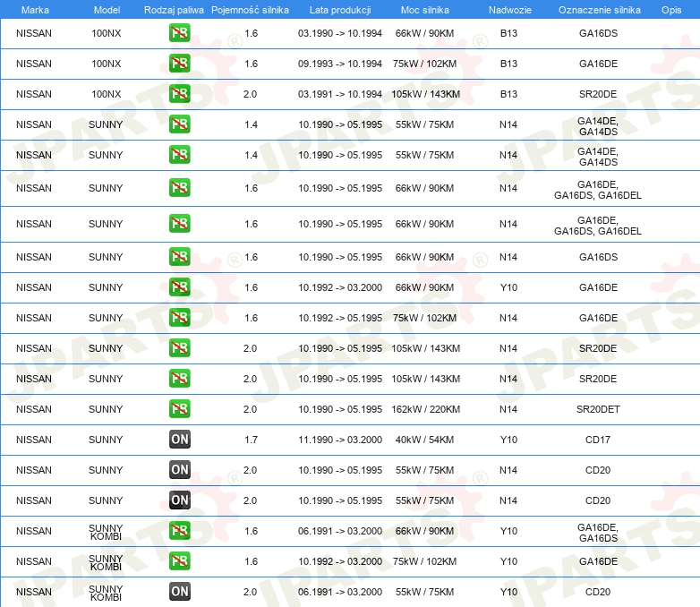
Task: Click the 66kW / 90KM cell in the 100NX row
Action: 424,33
